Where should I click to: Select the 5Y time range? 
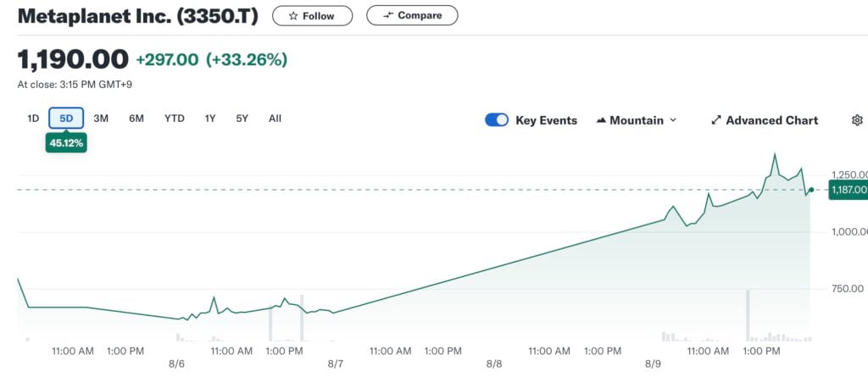242,119
